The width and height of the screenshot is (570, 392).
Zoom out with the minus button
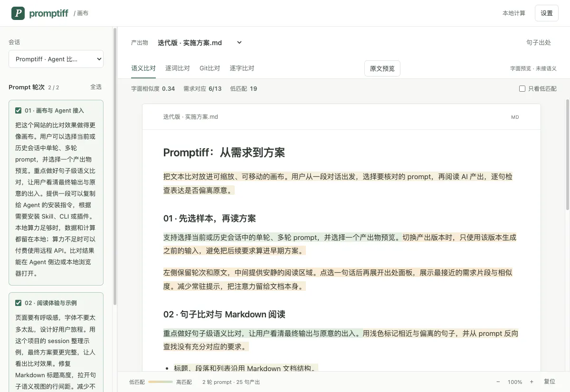[x=498, y=382]
